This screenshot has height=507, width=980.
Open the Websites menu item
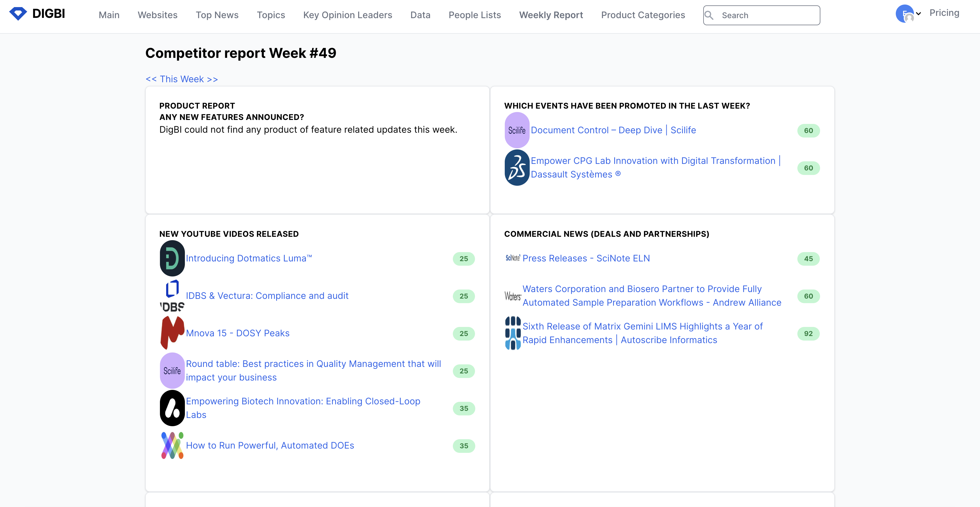coord(157,15)
